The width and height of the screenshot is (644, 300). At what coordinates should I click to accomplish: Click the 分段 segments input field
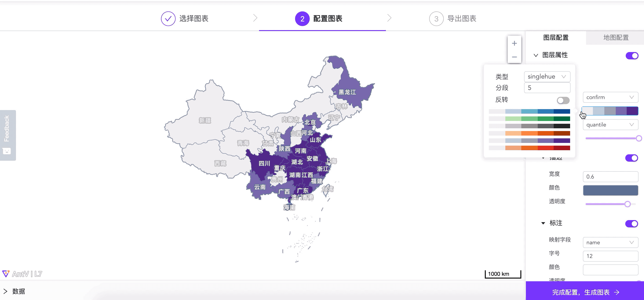pos(547,88)
